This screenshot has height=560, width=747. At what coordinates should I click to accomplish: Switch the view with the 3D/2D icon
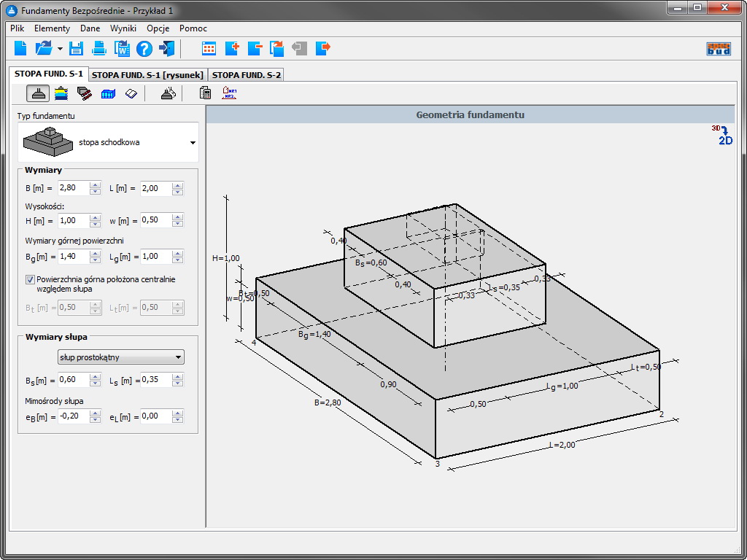(722, 136)
